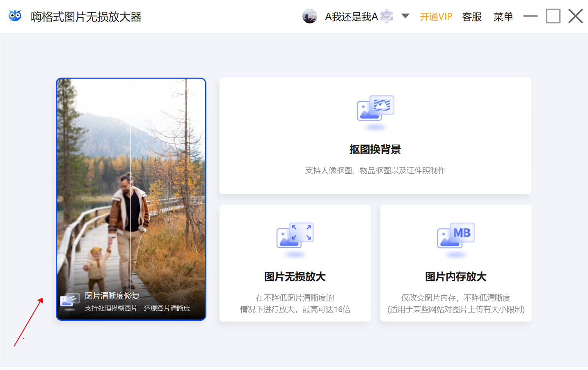The image size is (588, 370).
Task: Open the 客服 customer service menu
Action: click(x=472, y=17)
